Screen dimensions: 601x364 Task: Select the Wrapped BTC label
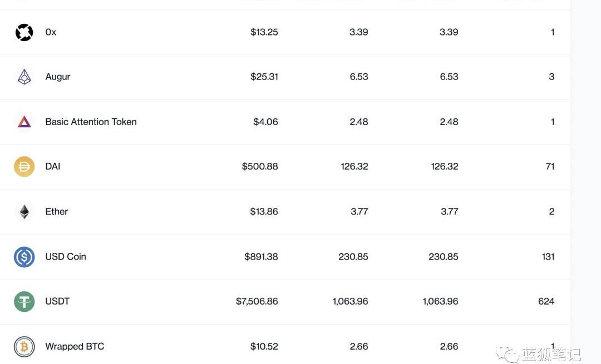(75, 347)
